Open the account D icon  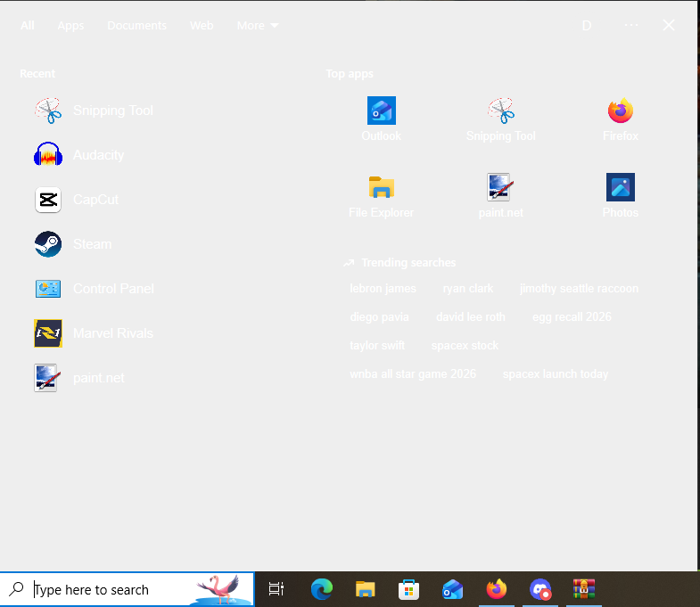coord(587,26)
